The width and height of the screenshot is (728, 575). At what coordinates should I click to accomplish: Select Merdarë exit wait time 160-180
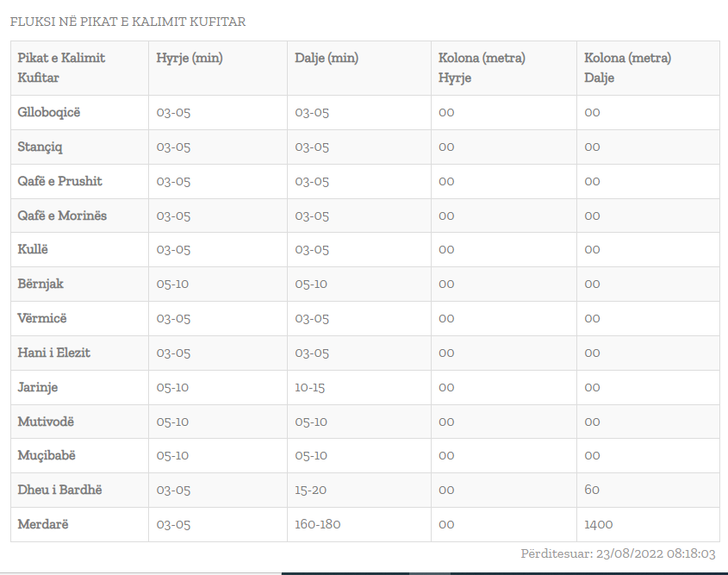click(x=318, y=524)
